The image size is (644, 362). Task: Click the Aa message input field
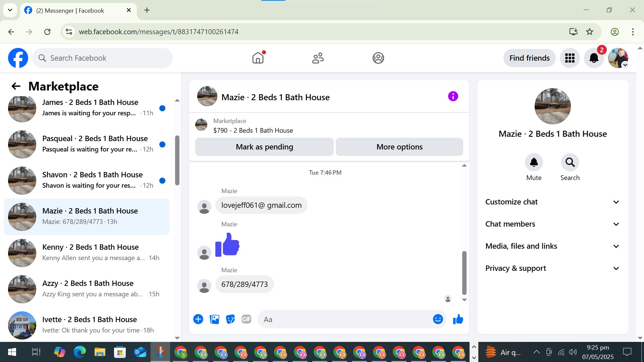coord(345,319)
